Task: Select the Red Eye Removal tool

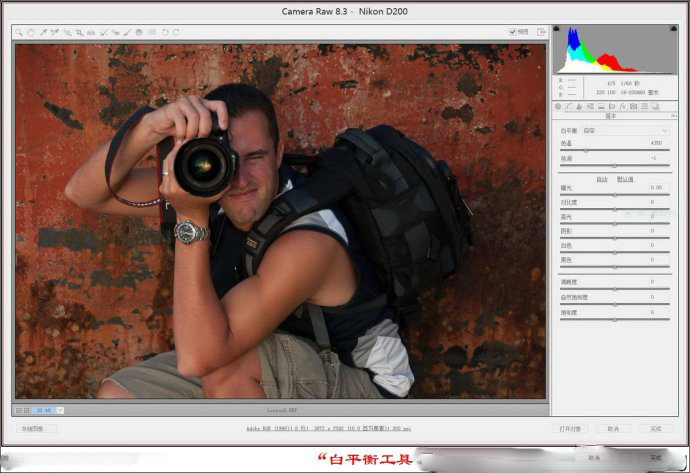Action: coord(115,33)
